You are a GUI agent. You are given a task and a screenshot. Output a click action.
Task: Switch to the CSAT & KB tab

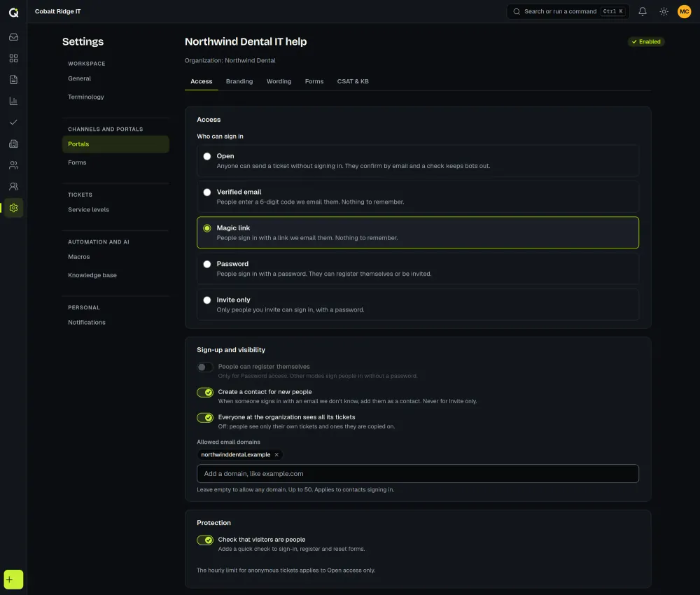353,81
